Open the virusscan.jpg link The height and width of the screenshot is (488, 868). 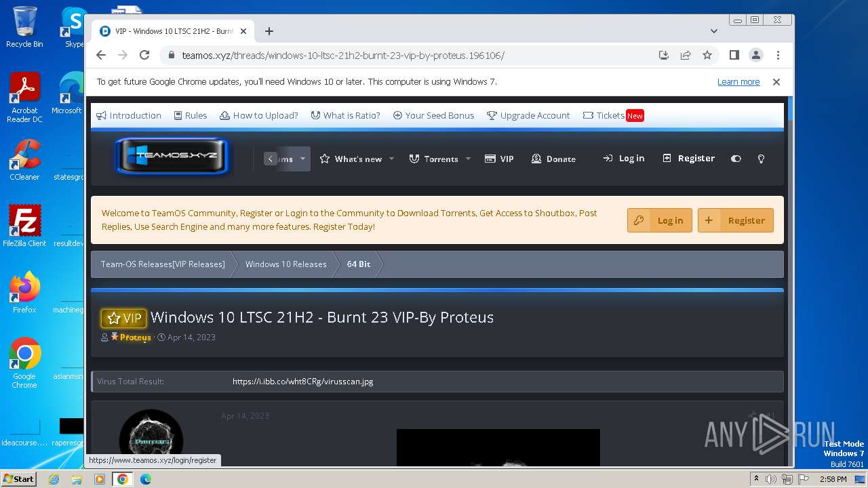(x=302, y=381)
